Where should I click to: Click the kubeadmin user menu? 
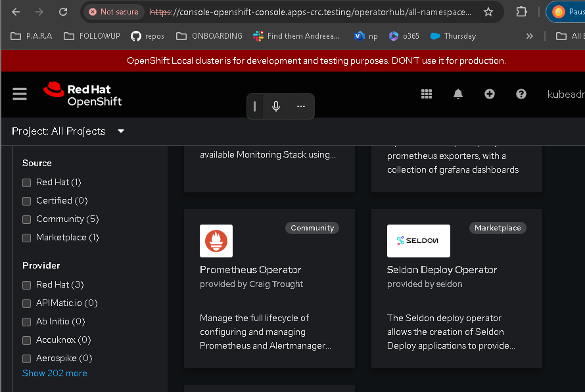click(566, 95)
